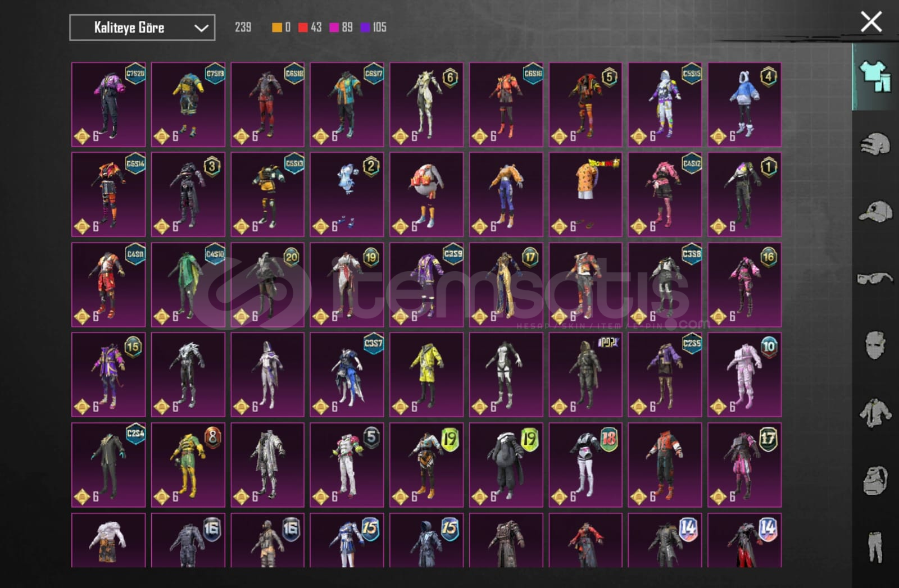The width and height of the screenshot is (899, 588).
Task: Click the pink quality counter showing 89
Action: (341, 27)
